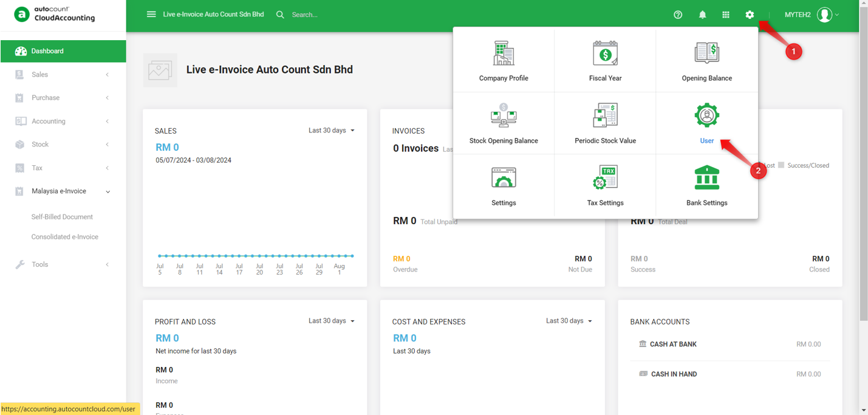Viewport: 868px width, 415px height.
Task: Click the Sales RM 0 amount
Action: click(x=167, y=148)
